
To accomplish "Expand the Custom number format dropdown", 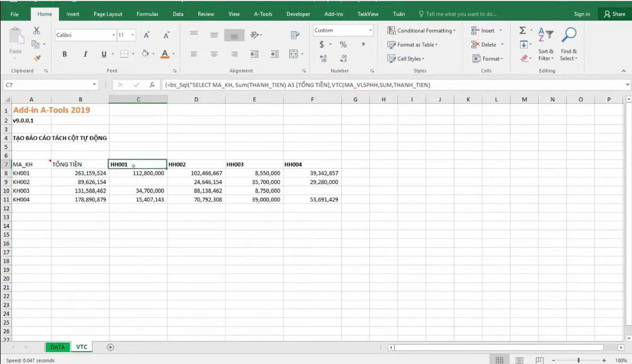I will pos(370,30).
